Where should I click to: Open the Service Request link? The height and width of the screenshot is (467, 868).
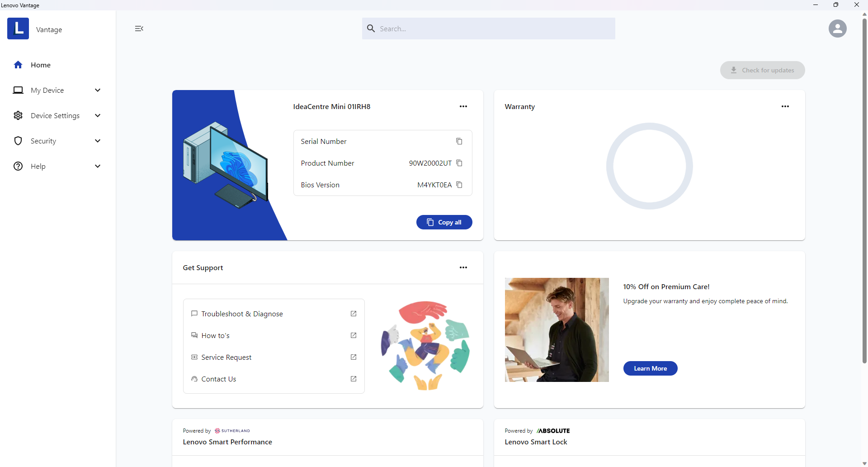point(274,357)
